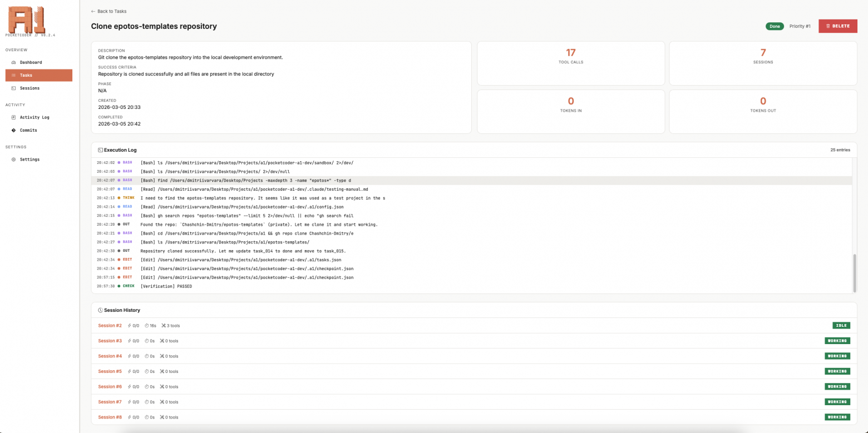Select Tasks in the sidebar
The height and width of the screenshot is (433, 868).
click(x=39, y=75)
